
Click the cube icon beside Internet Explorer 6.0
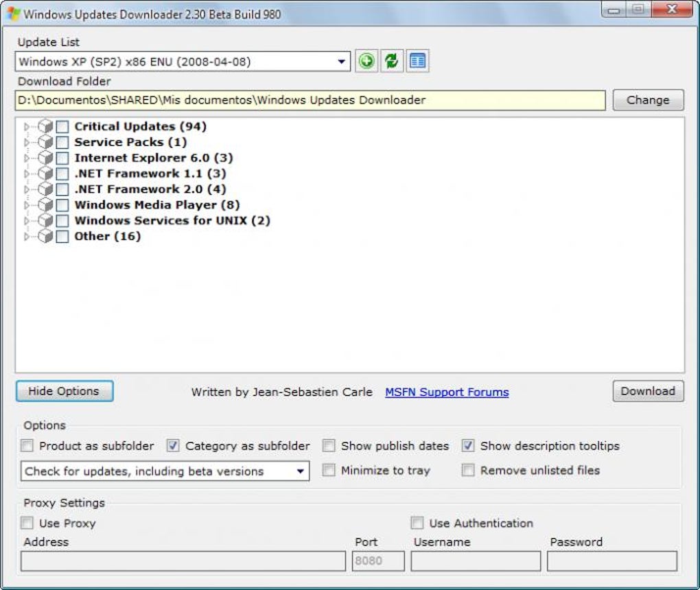point(45,158)
